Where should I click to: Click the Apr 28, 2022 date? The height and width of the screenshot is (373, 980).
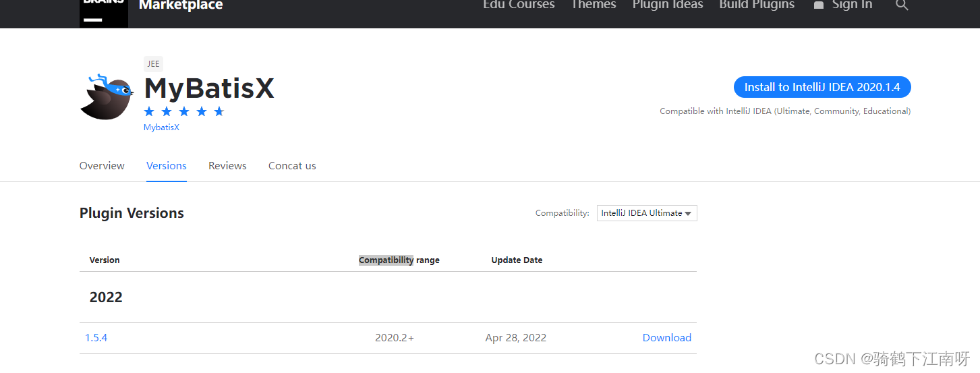point(516,338)
